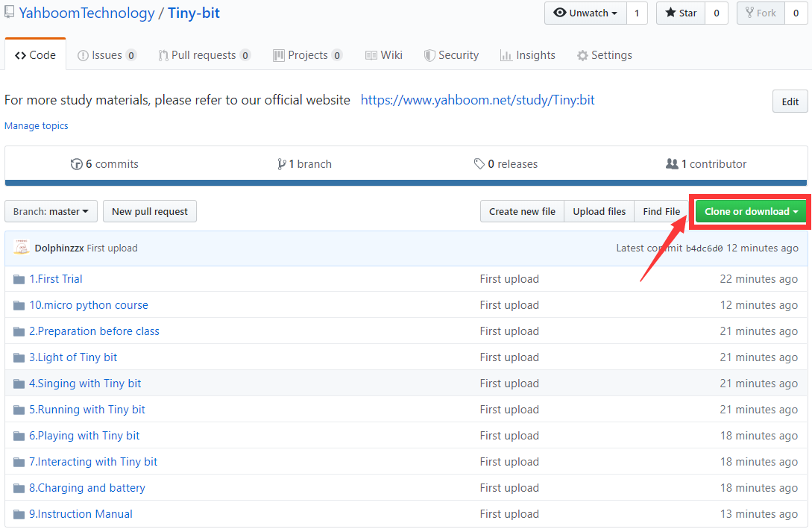Screen dimensions: 812x532
Task: Click Find File button
Action: [661, 211]
